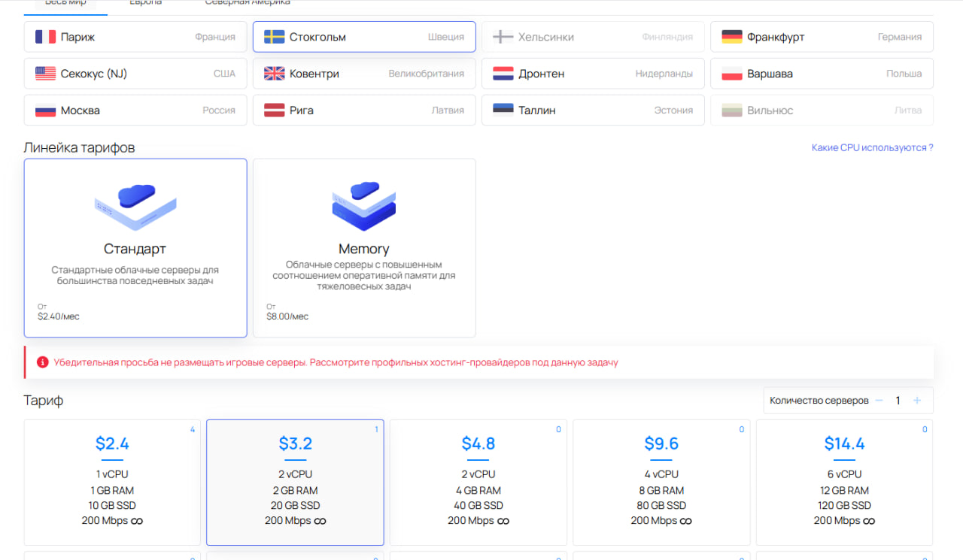
Task: Choose the $4.8 plan with 4 GB RAM
Action: pos(478,482)
